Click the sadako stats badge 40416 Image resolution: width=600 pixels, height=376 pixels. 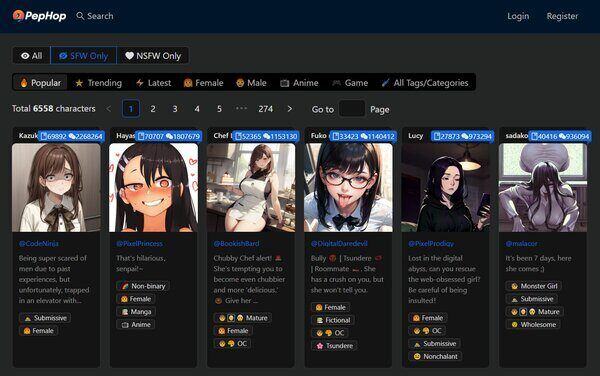pyautogui.click(x=560, y=136)
